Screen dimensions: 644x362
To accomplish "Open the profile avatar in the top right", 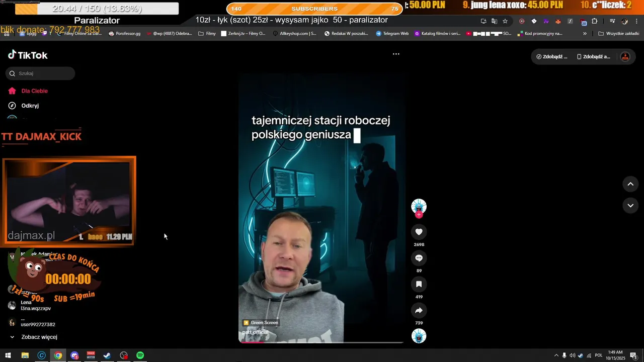I will 625,57.
